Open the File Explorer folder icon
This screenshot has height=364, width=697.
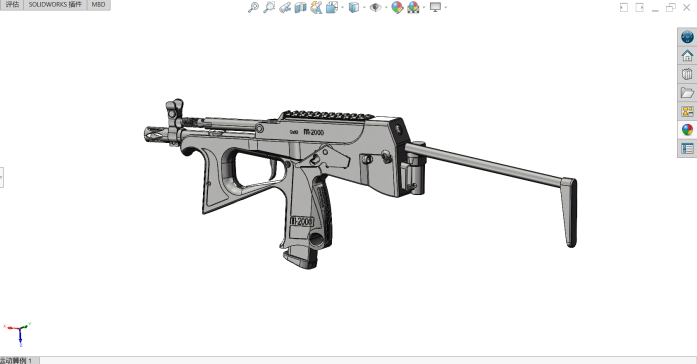click(687, 93)
